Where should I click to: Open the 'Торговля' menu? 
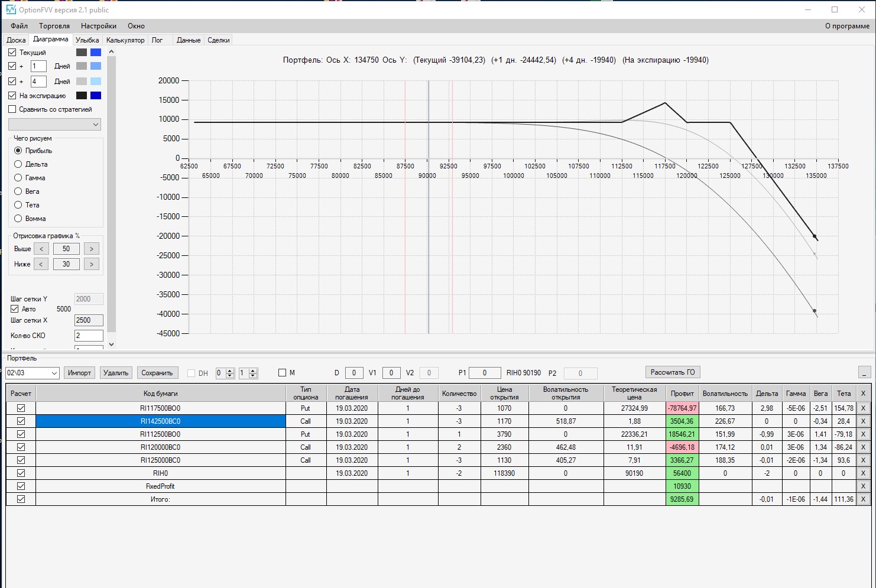point(54,26)
